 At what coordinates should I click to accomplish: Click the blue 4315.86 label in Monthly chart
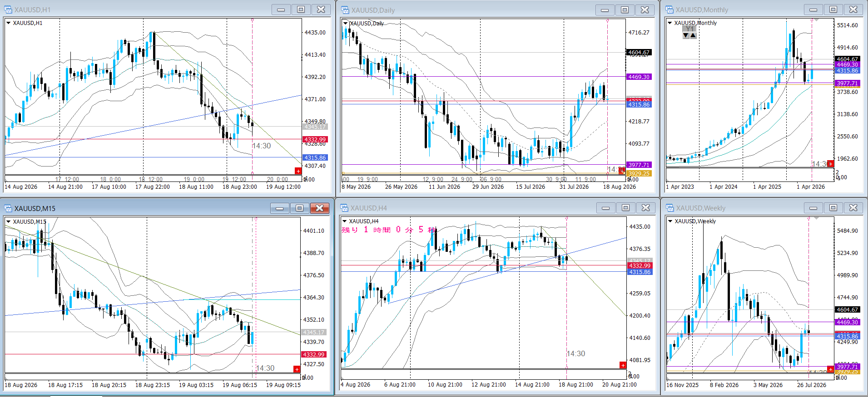[847, 70]
